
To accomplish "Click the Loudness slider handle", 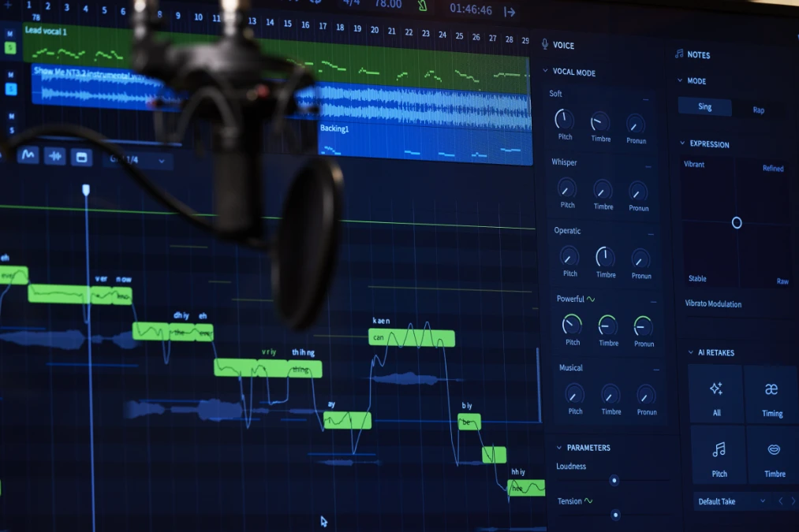I will 614,480.
